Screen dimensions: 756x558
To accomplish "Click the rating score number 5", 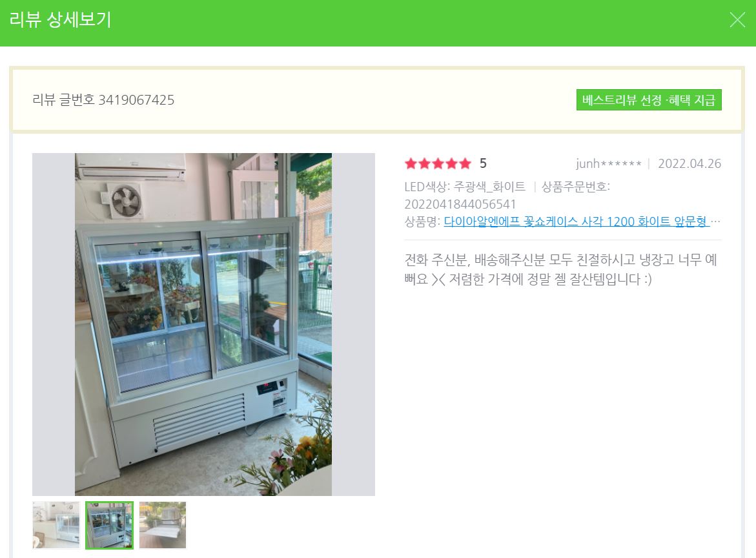I will tap(483, 163).
